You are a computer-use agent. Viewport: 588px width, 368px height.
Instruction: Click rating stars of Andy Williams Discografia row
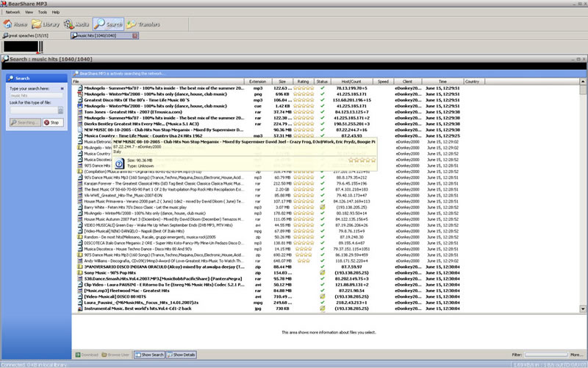tap(304, 261)
